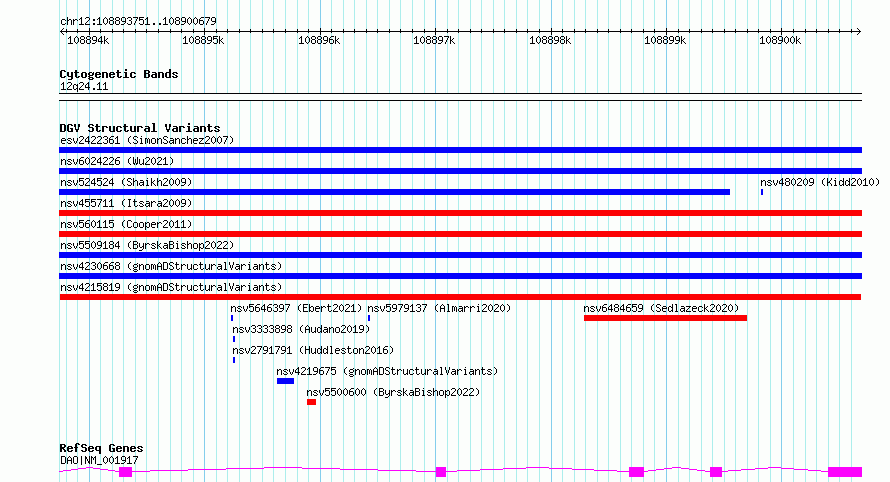Select the DAO exon block before 108899k

[x=636, y=472]
